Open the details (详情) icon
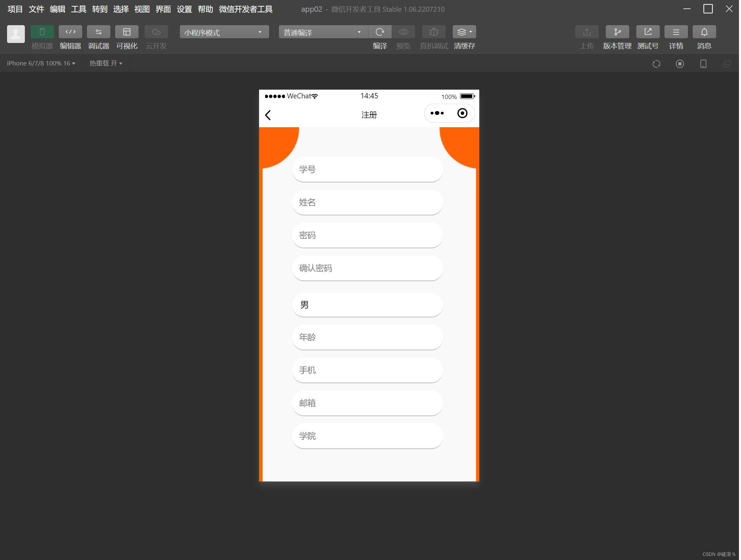This screenshot has width=741, height=560. coord(676,32)
